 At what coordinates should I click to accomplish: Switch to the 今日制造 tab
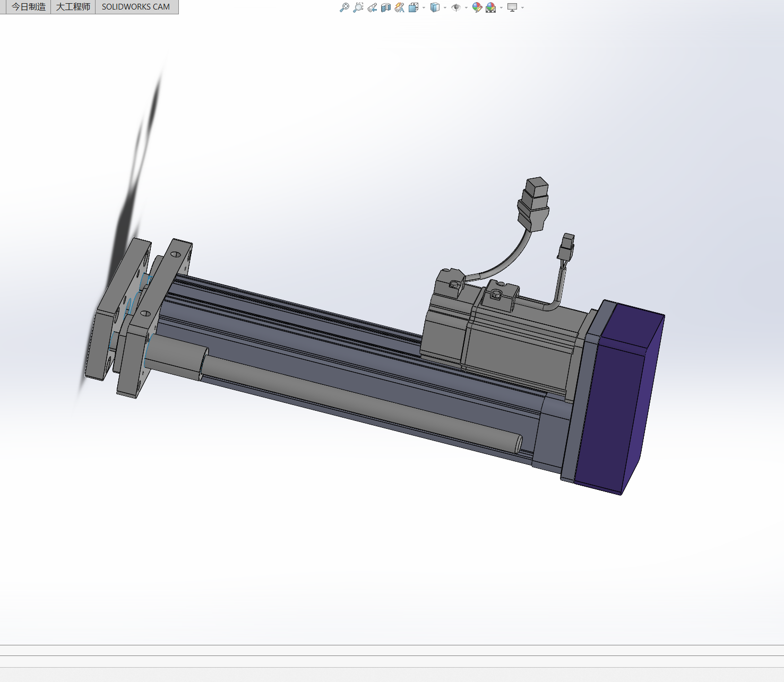pos(29,7)
